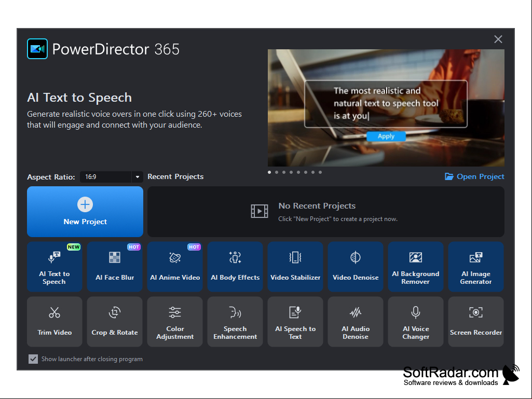Select the Crop & Rotate tool
The image size is (532, 399).
(x=115, y=322)
